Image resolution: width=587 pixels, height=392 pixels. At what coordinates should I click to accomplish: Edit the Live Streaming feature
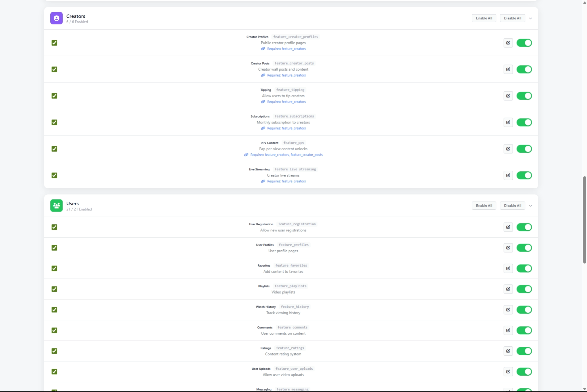point(508,176)
